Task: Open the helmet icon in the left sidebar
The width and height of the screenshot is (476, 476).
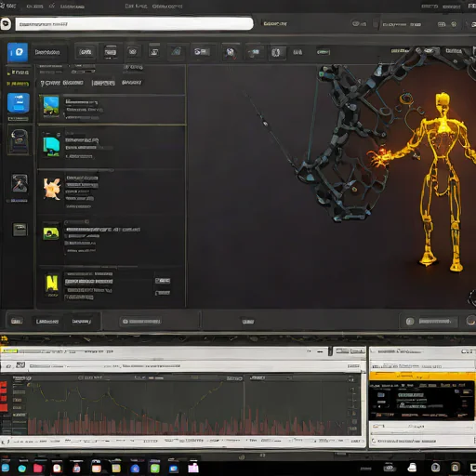Action: pyautogui.click(x=20, y=141)
